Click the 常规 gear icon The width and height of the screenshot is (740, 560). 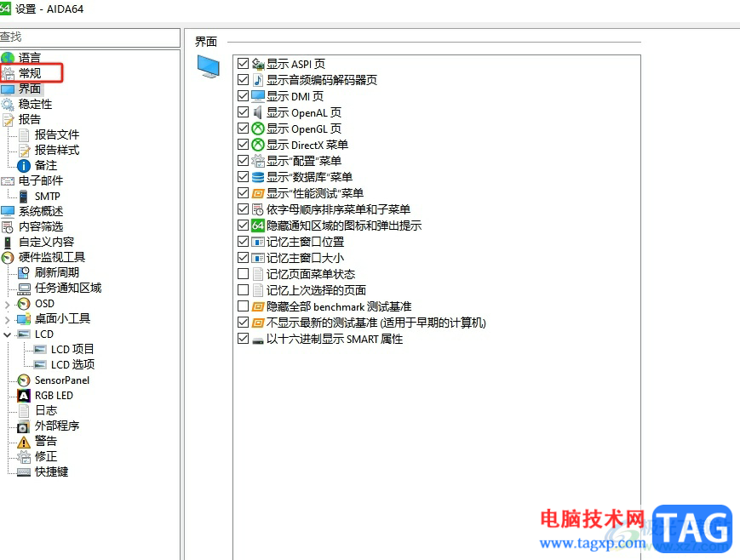(8, 73)
